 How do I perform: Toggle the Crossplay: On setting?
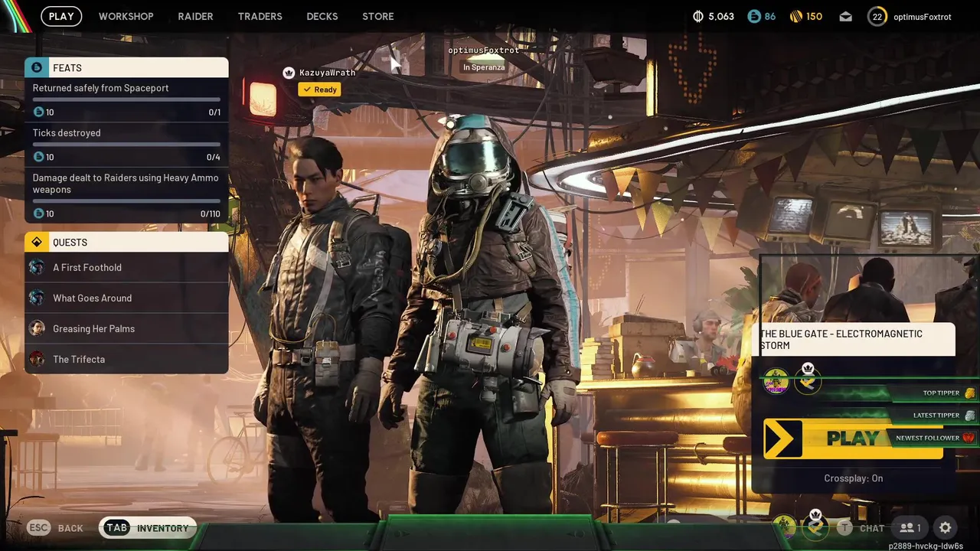(853, 478)
